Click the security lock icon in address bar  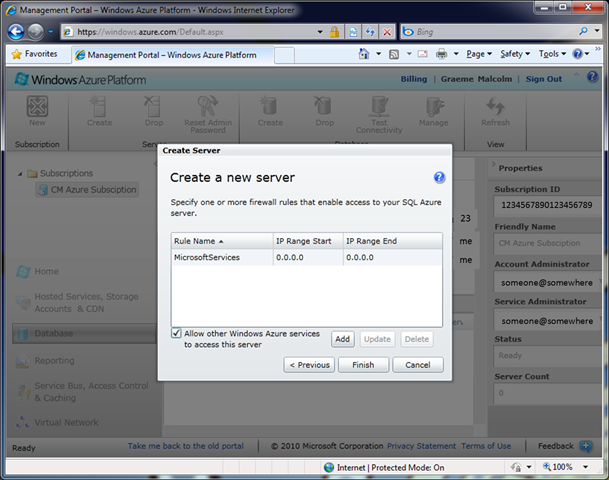334,32
